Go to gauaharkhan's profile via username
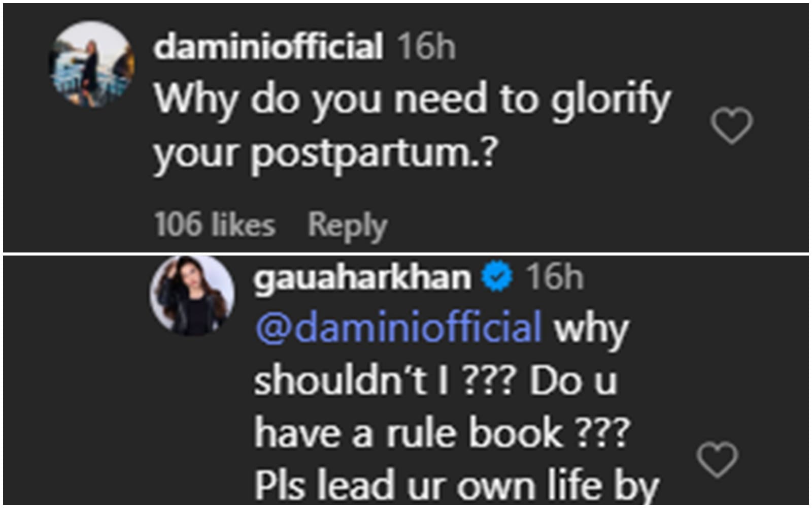 (362, 278)
